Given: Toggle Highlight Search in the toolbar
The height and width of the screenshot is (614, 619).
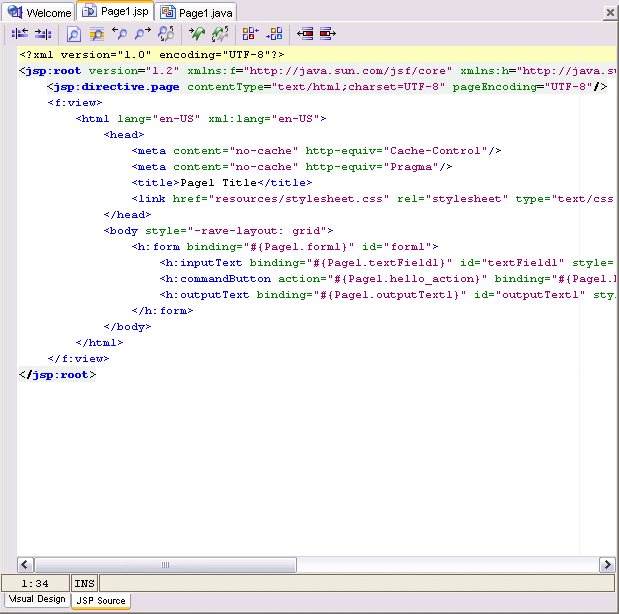Looking at the screenshot, I should tap(97, 34).
